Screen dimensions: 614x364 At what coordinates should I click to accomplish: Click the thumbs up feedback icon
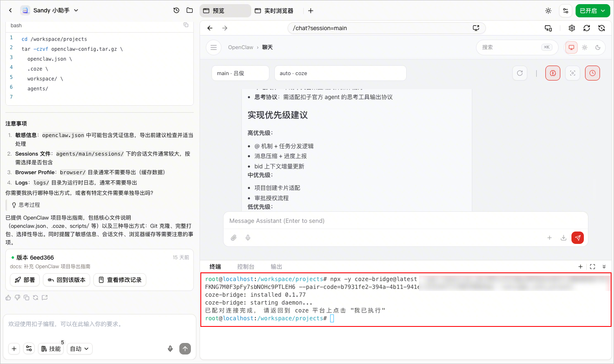(x=8, y=298)
